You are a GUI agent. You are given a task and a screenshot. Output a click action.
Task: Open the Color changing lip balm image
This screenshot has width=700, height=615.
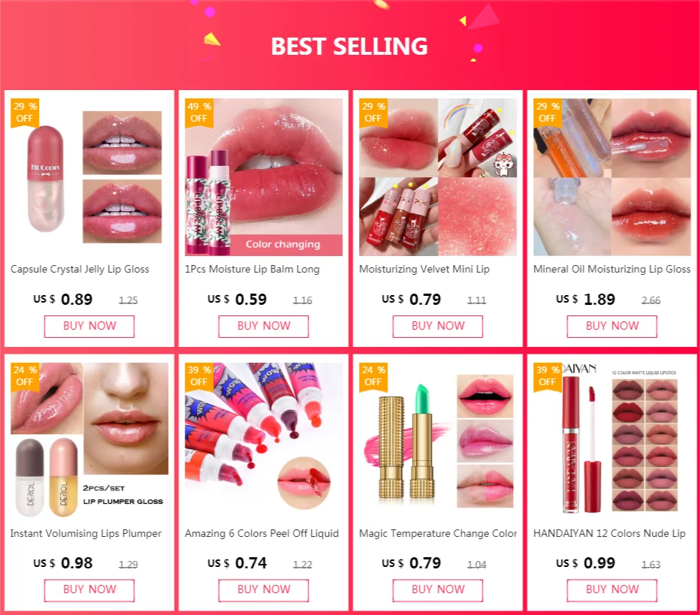click(264, 177)
